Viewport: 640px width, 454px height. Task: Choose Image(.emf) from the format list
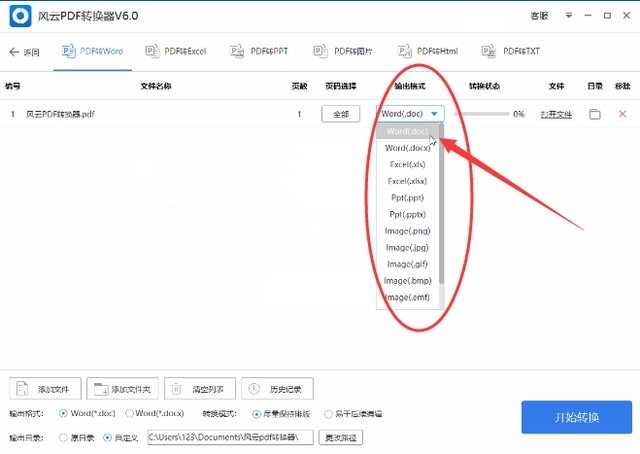(407, 298)
